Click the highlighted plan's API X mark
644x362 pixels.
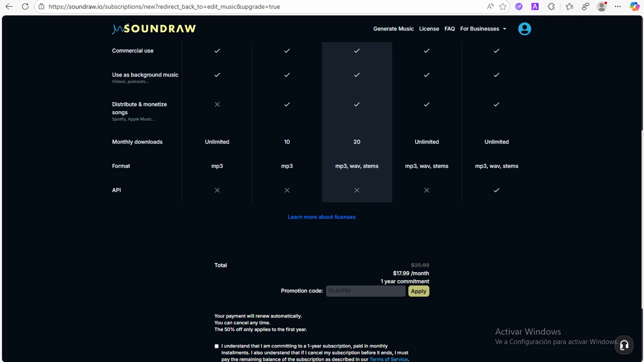[x=357, y=190]
